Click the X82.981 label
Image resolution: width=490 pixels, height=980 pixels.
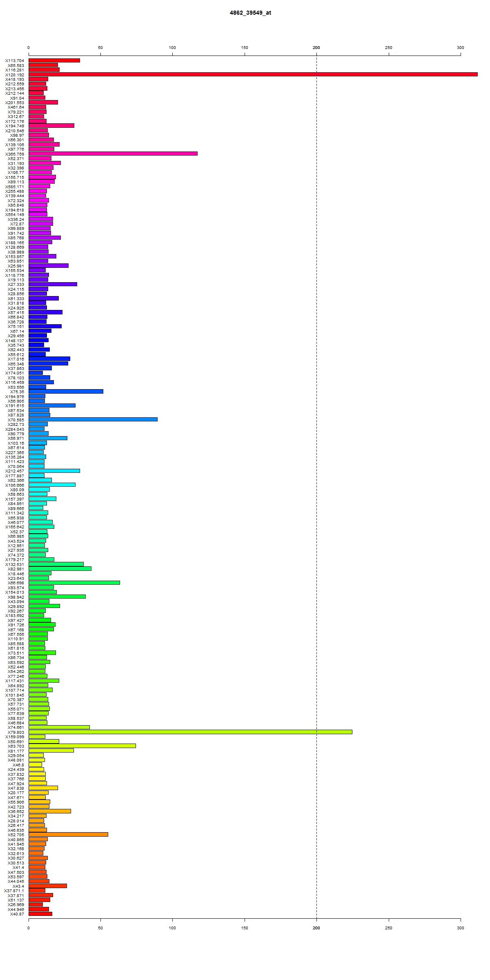click(16, 569)
